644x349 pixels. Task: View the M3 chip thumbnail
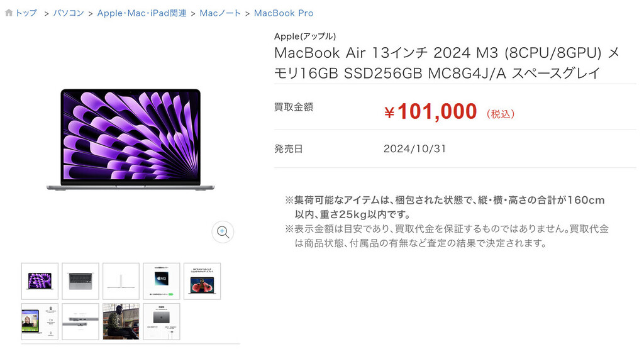(x=162, y=281)
